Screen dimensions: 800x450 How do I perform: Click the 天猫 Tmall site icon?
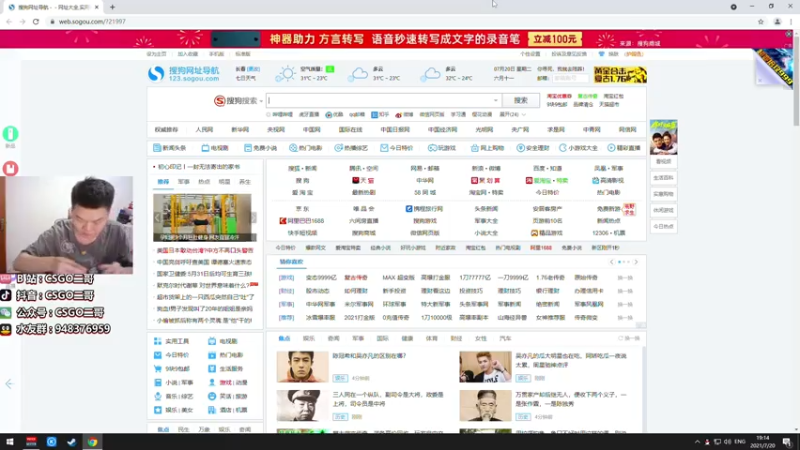356,181
